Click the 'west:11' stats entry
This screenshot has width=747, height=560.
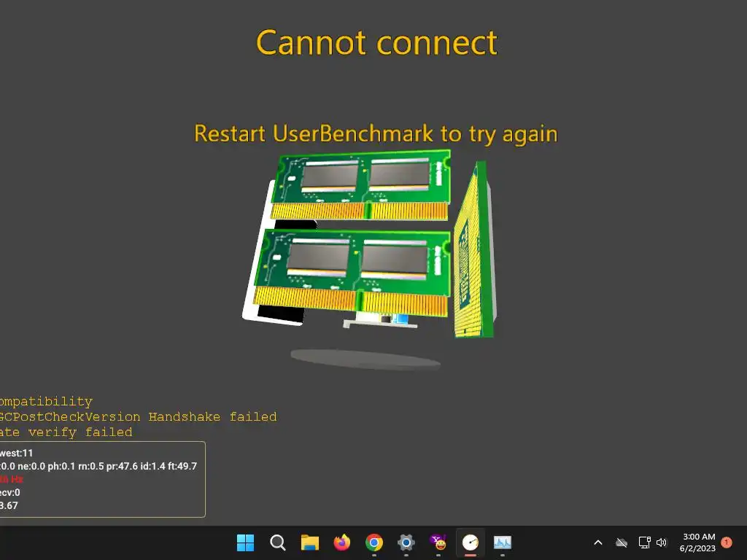(16, 453)
